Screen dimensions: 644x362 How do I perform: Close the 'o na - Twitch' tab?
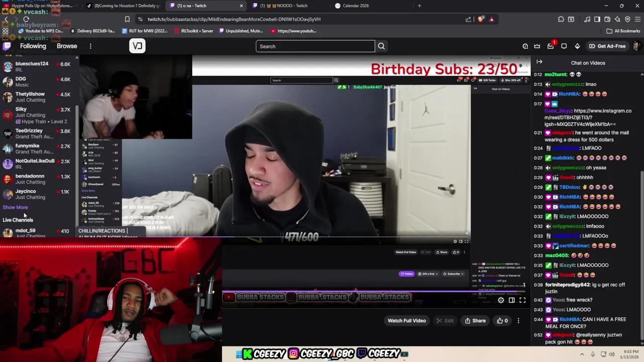pyautogui.click(x=241, y=6)
